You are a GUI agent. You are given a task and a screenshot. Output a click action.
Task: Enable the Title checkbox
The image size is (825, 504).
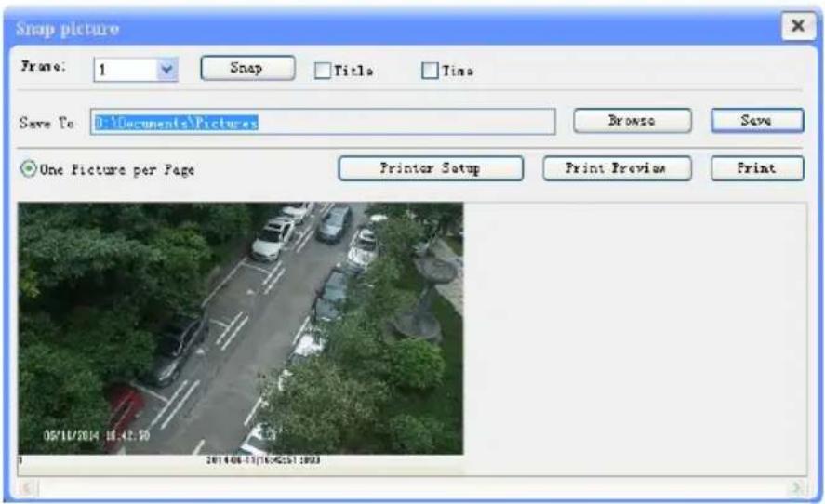click(323, 71)
